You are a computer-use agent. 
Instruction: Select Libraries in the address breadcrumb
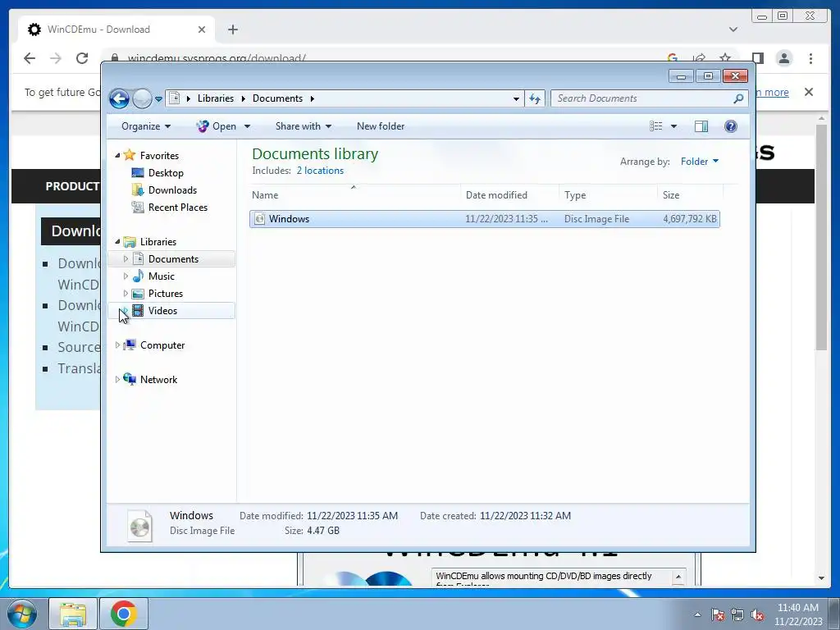click(216, 98)
